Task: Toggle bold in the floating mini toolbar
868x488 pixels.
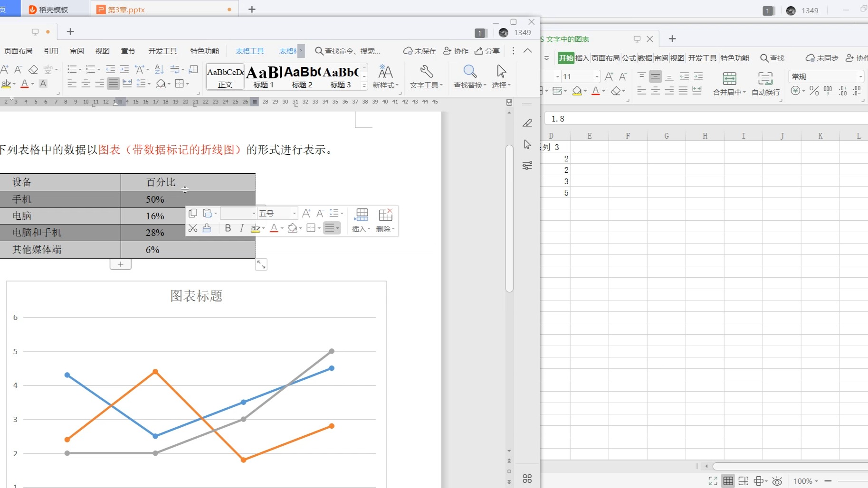Action: (x=228, y=228)
